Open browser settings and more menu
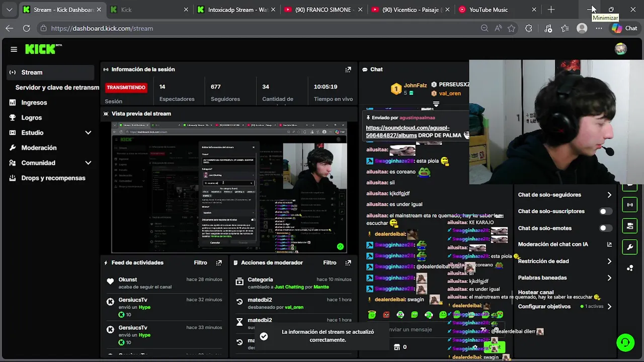The width and height of the screenshot is (644, 362). [599, 28]
